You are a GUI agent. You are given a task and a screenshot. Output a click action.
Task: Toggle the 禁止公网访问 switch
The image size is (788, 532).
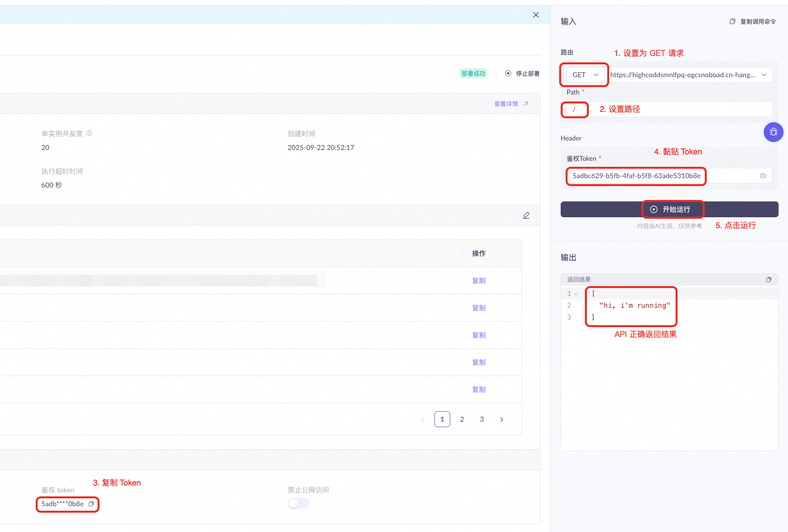click(x=299, y=503)
